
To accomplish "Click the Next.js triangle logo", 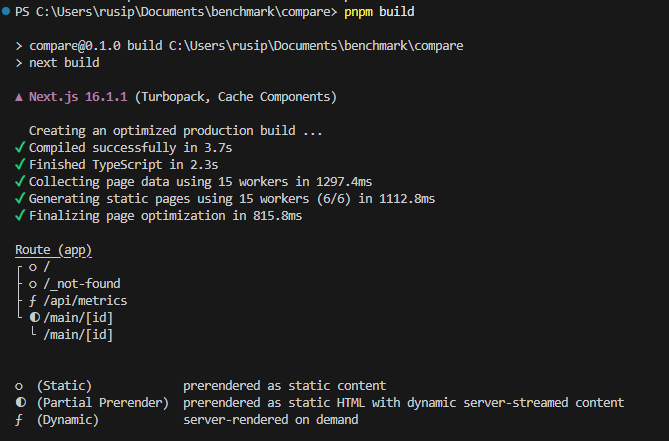I will tap(20, 98).
